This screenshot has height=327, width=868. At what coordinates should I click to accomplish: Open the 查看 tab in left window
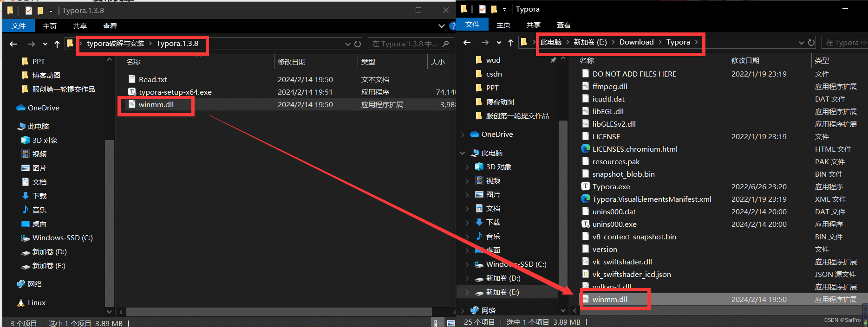point(110,26)
